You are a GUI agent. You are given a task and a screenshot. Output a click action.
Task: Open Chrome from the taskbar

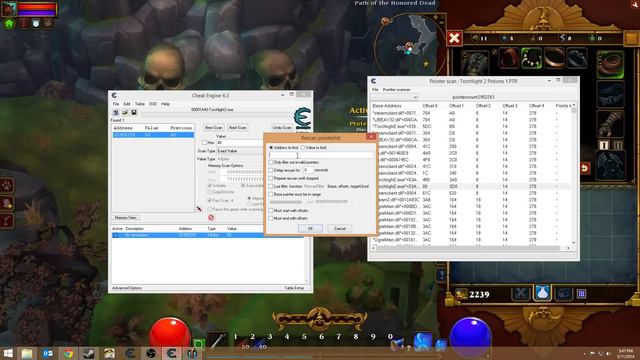[68, 353]
